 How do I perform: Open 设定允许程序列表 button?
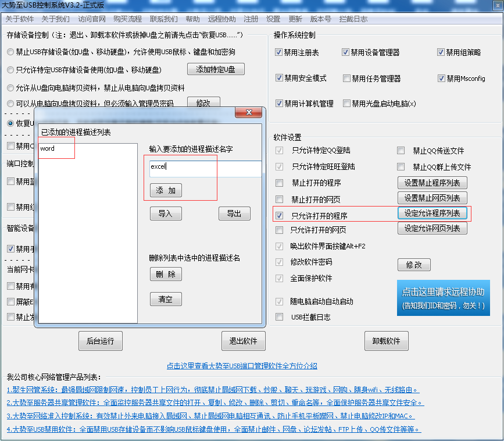click(x=432, y=214)
